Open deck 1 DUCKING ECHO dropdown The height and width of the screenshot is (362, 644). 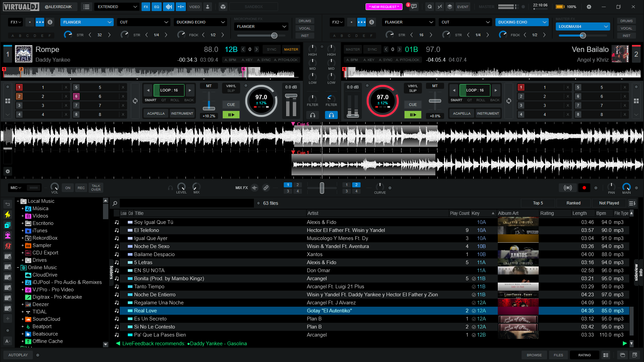pos(200,22)
